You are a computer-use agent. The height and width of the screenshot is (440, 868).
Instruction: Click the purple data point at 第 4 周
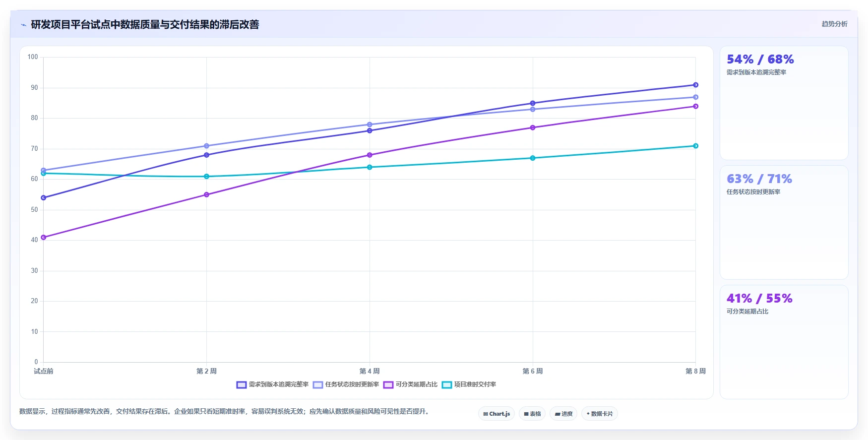tap(370, 155)
